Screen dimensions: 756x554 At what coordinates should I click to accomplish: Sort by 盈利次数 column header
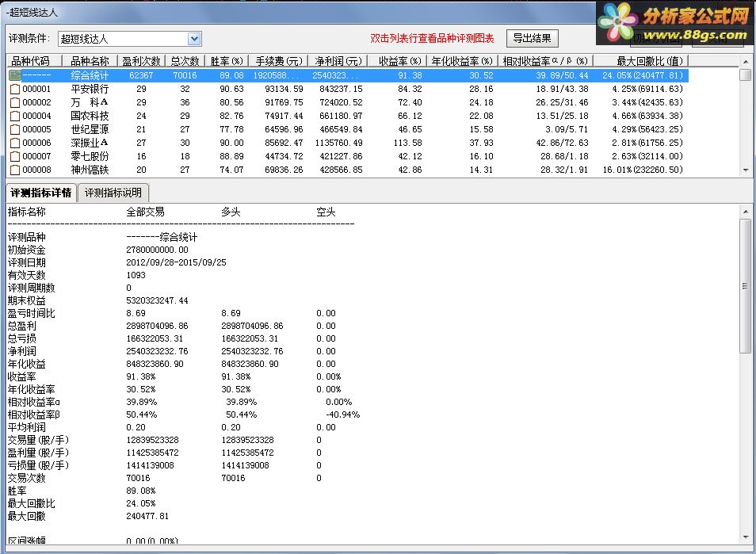141,61
